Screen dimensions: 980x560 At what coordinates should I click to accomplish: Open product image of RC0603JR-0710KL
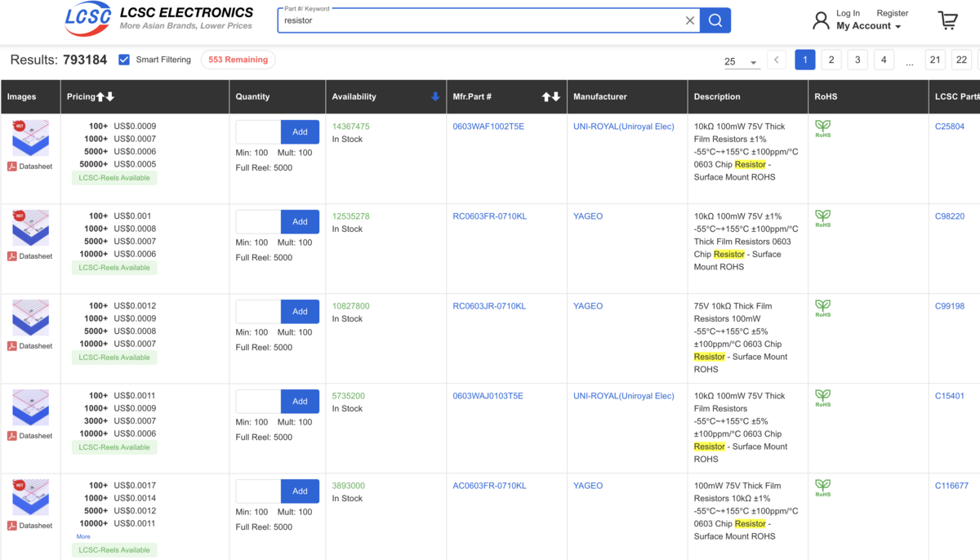(x=30, y=318)
